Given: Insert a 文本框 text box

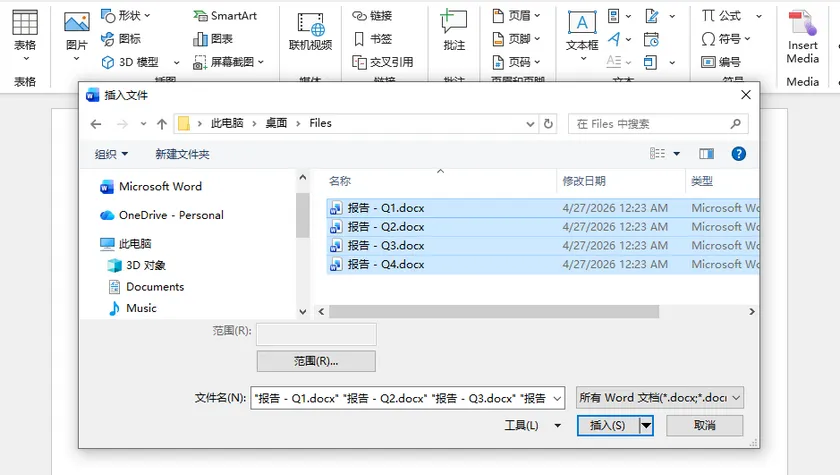Looking at the screenshot, I should 582,35.
